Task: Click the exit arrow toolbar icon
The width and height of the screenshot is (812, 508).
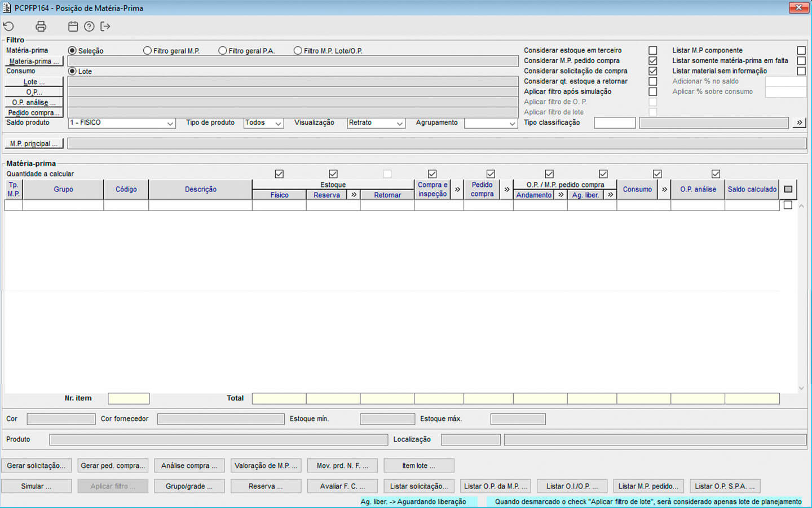Action: (105, 27)
